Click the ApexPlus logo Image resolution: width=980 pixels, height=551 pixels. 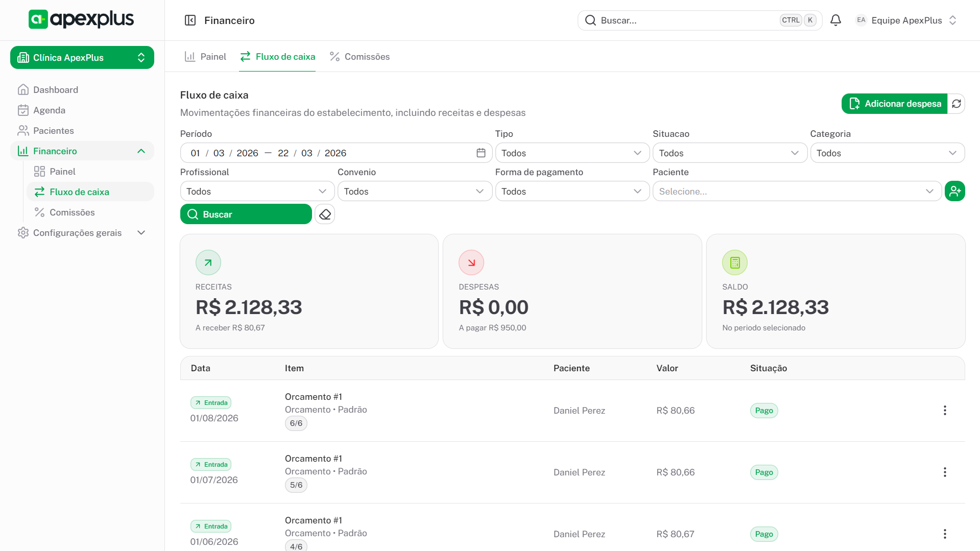tap(81, 19)
